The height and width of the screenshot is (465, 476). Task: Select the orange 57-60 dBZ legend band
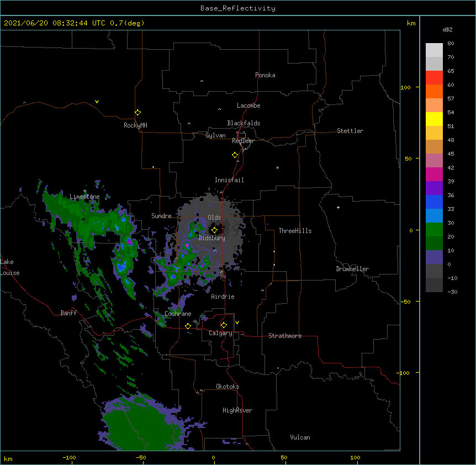434,91
